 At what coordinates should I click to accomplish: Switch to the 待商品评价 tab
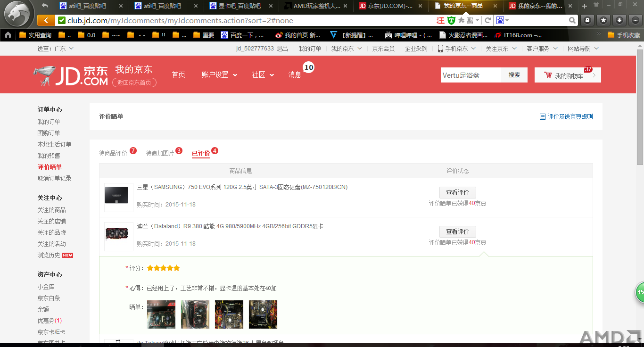pos(113,153)
